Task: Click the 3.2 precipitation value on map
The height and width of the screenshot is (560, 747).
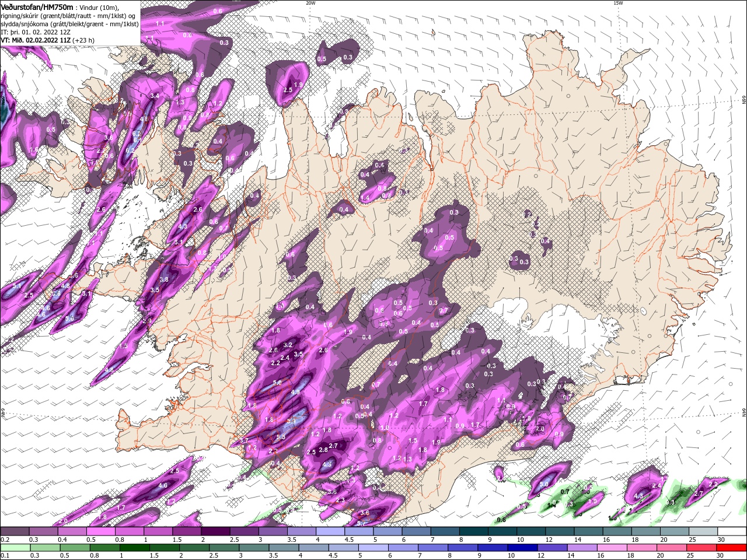Action: pos(287,345)
